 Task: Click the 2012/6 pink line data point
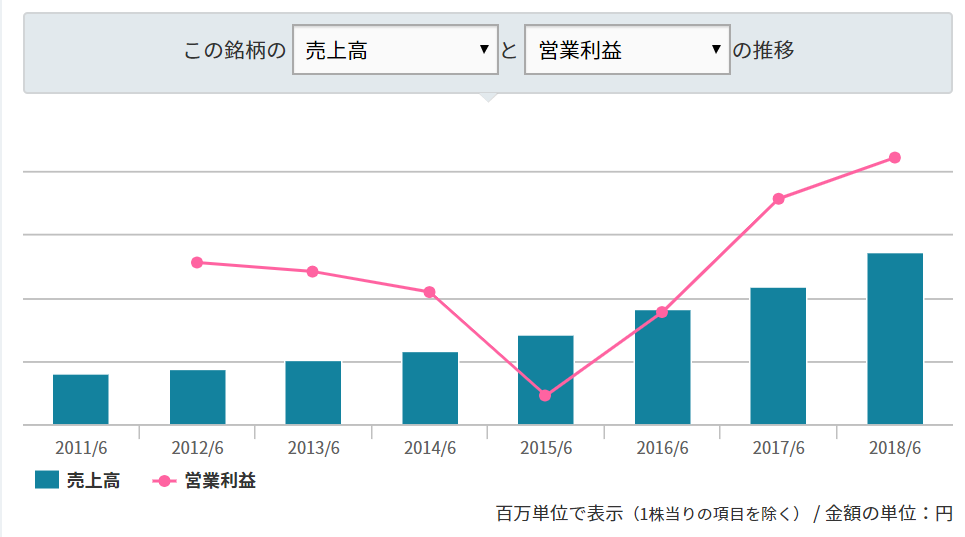pos(197,262)
